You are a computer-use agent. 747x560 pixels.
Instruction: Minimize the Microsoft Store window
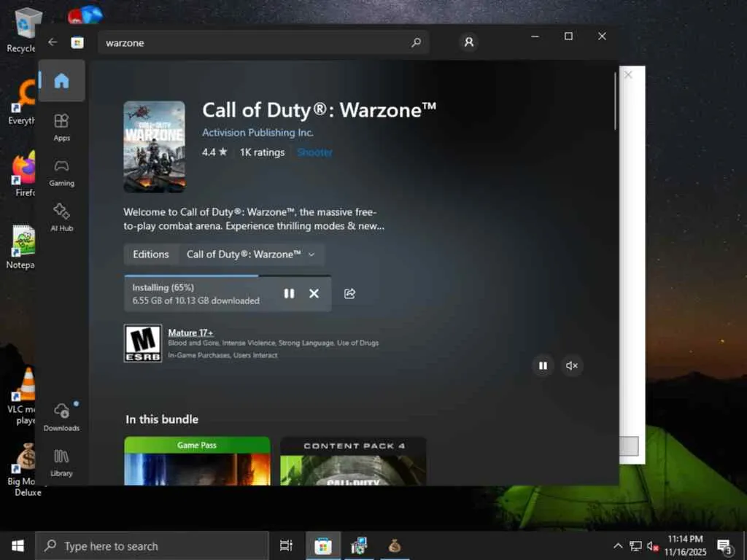tap(535, 36)
